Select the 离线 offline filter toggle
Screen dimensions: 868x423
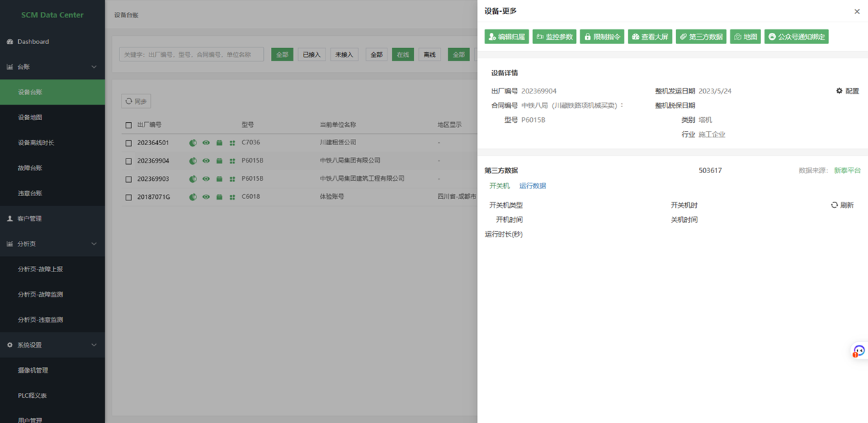(x=429, y=54)
